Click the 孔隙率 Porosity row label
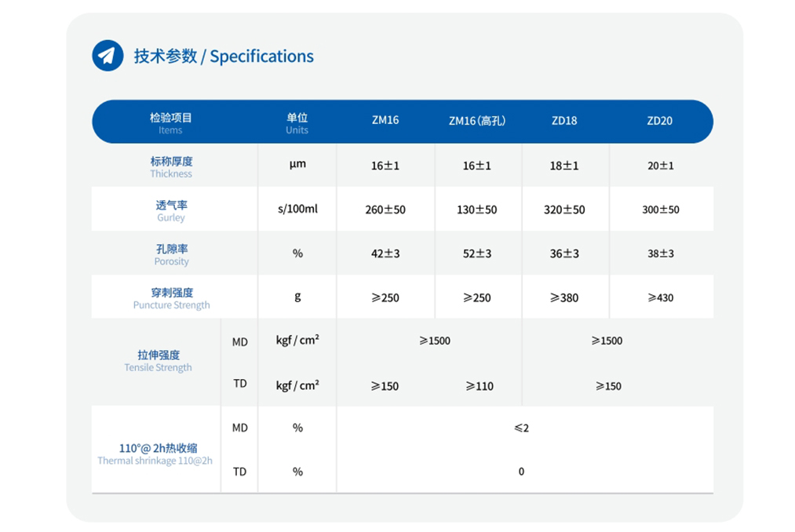 pos(171,254)
